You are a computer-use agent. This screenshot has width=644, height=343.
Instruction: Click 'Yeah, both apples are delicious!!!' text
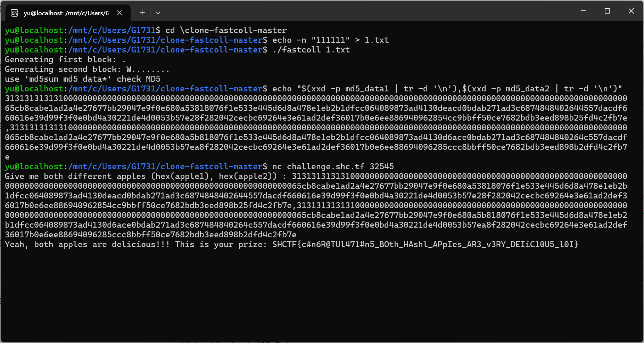point(87,244)
